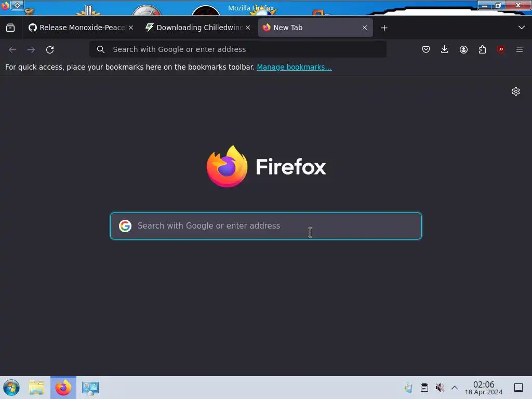Show the desktop with corner button

coord(518,388)
